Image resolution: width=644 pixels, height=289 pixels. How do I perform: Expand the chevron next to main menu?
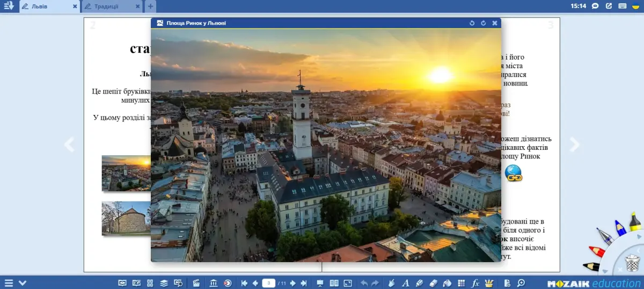(x=23, y=283)
